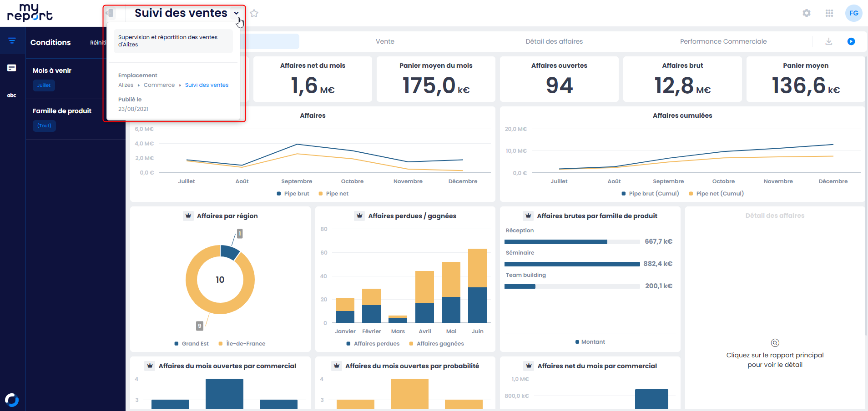Switch to the Vente tab
The image size is (868, 411).
(x=385, y=41)
